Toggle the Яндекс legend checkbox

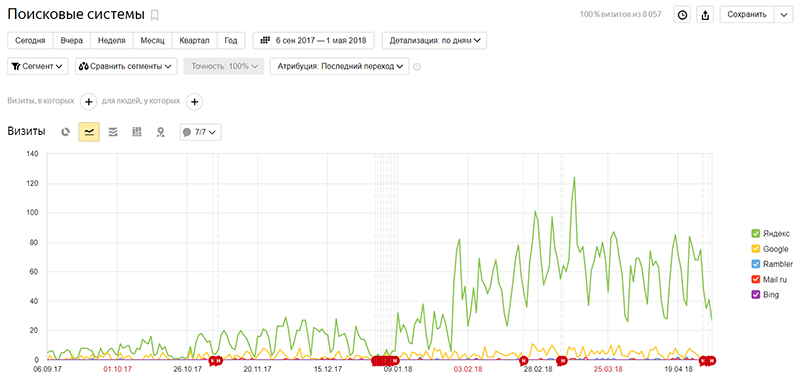(x=756, y=233)
